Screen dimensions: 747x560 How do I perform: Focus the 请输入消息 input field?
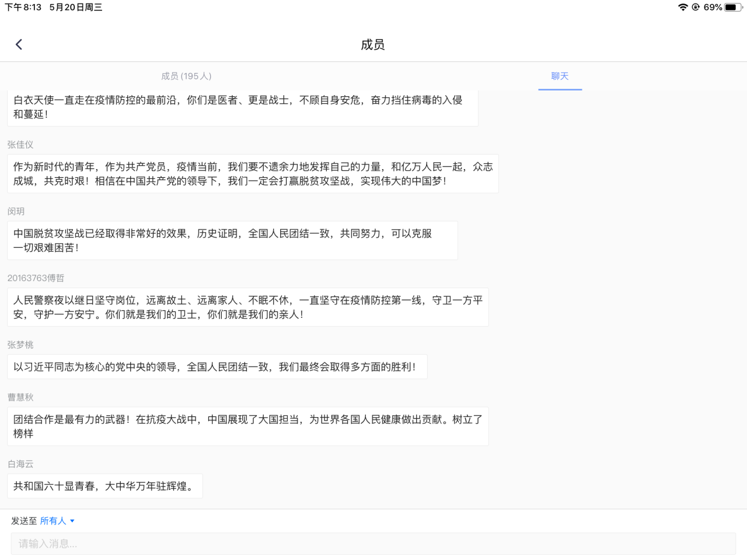click(373, 544)
